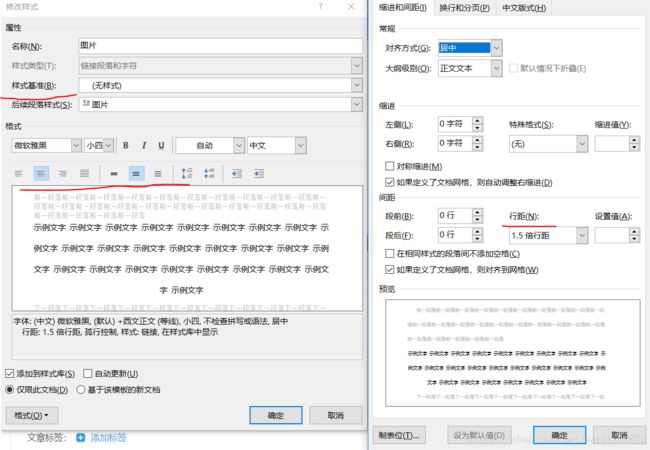
Task: Toggle 默认情况下折叠 checkbox
Action: [x=513, y=68]
